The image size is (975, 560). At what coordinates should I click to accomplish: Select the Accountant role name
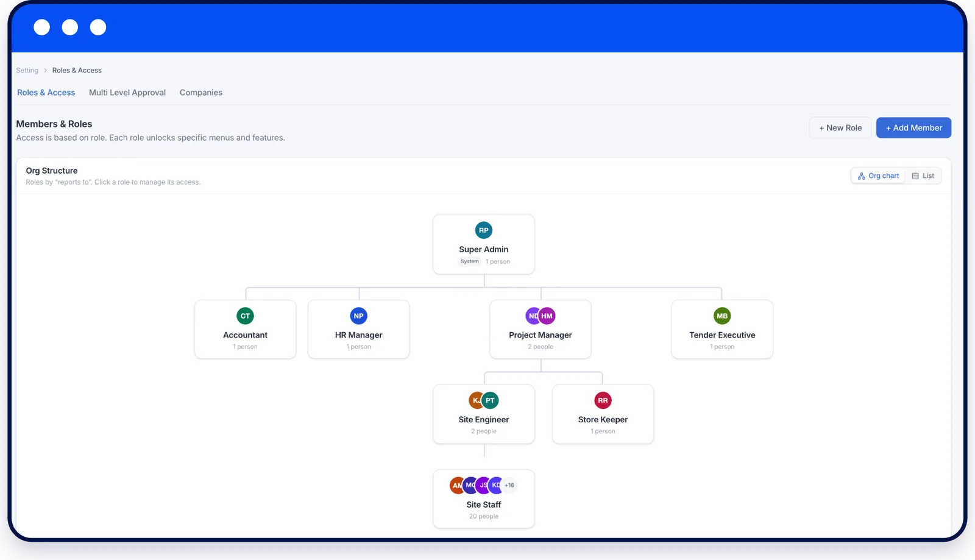click(x=245, y=335)
